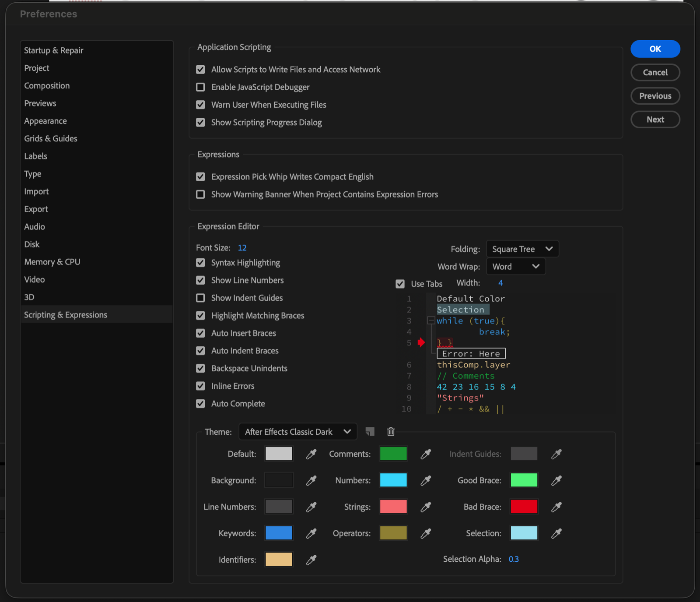
Task: Click the save theme icon
Action: (x=370, y=432)
